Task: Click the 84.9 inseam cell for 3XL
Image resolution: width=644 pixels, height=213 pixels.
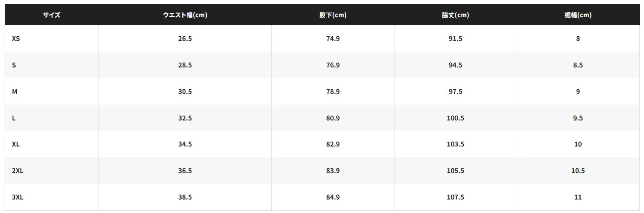Action: [333, 197]
